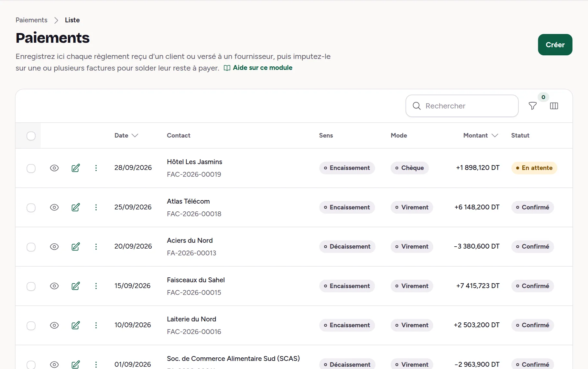Click invoice reference FAC-2026-00016
The height and width of the screenshot is (369, 588).
tap(194, 332)
